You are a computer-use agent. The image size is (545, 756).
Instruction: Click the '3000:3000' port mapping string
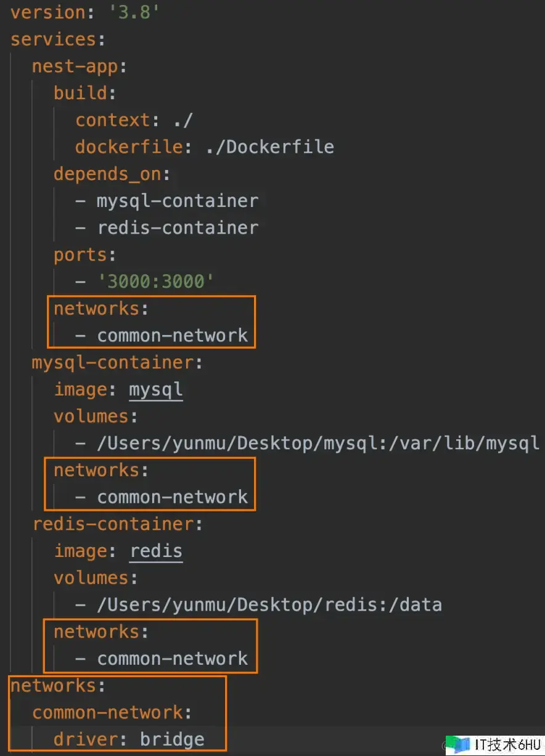(x=155, y=282)
